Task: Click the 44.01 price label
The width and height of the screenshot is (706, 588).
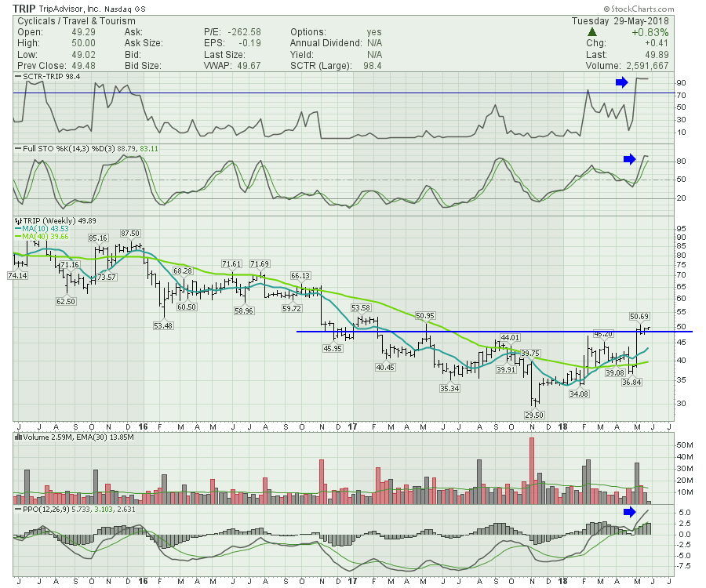Action: coord(511,337)
